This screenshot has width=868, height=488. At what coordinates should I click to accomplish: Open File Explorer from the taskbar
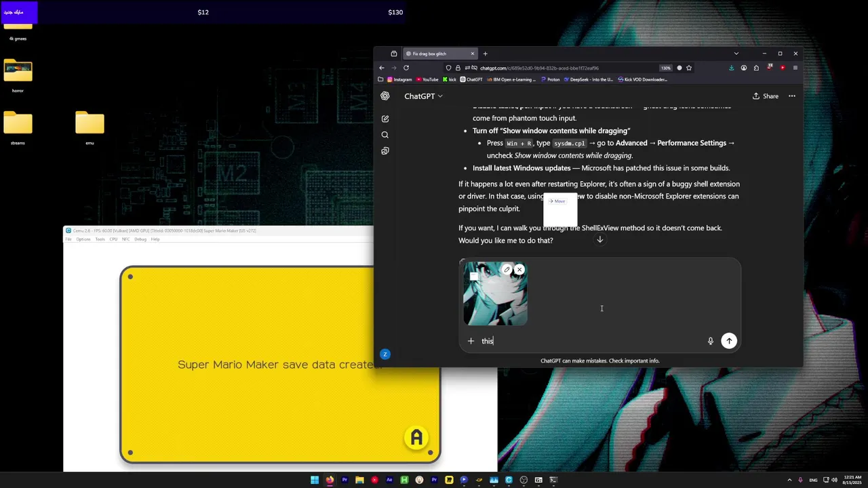[359, 480]
